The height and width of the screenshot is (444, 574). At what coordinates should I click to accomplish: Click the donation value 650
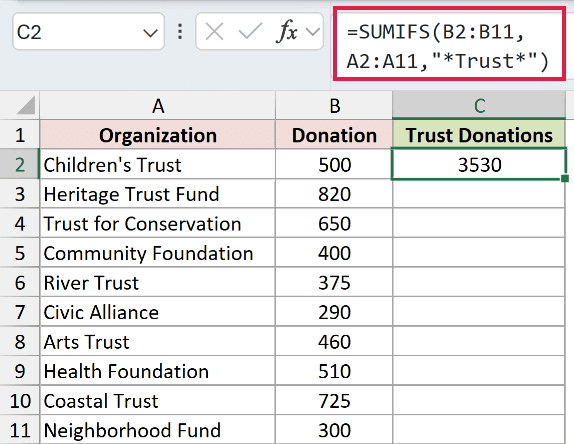pos(334,223)
